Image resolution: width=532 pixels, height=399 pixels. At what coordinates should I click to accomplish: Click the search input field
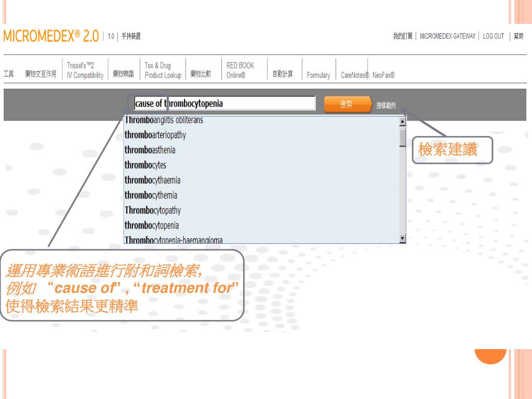coord(224,103)
